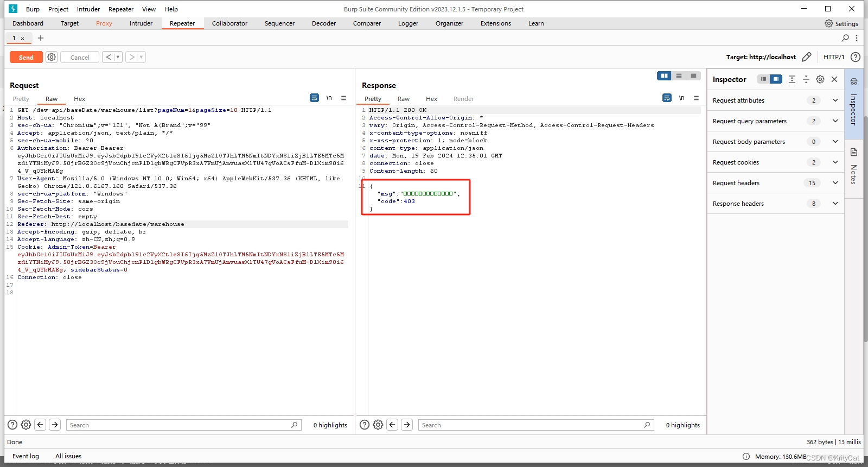Open help icon beside HTTP/1

856,57
